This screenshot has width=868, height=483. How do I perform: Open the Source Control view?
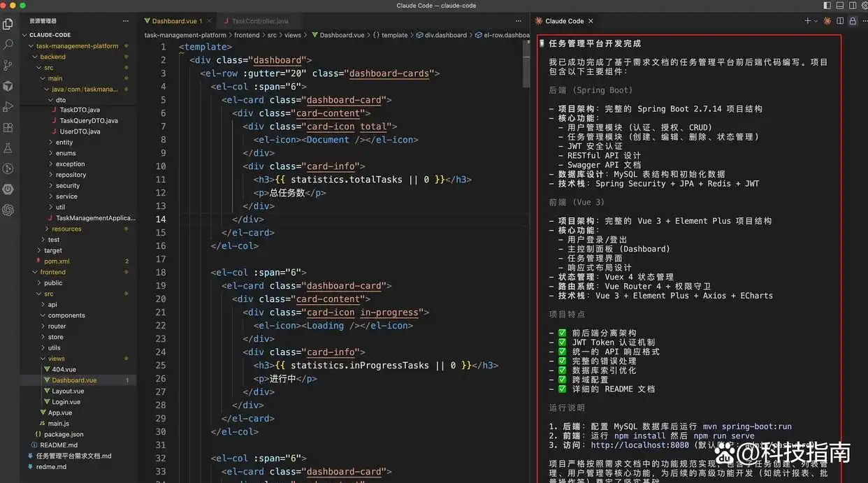click(8, 65)
